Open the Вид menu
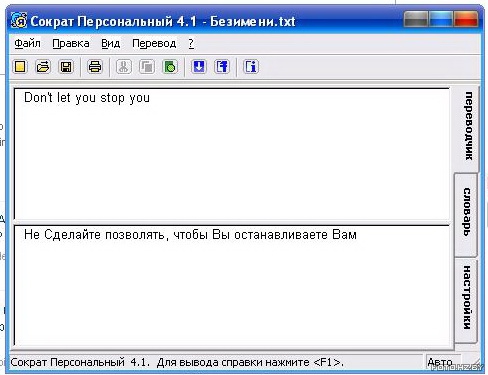Screen dimensions: 488x375 pos(110,43)
